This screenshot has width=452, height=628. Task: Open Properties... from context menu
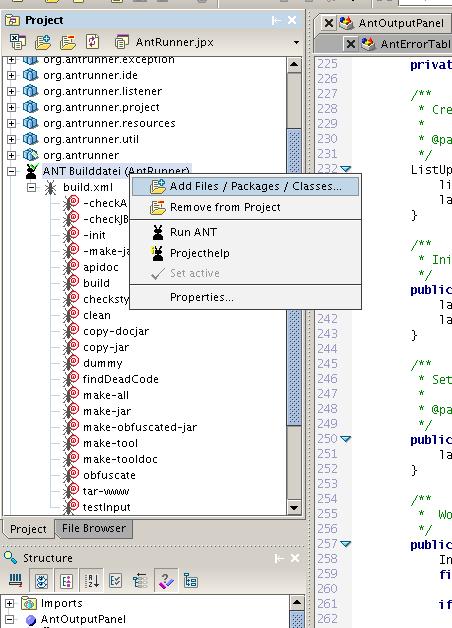(245, 297)
